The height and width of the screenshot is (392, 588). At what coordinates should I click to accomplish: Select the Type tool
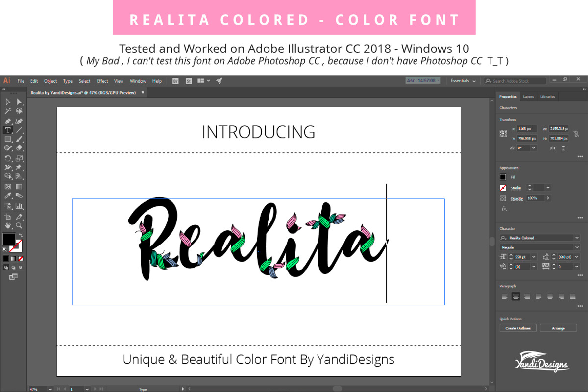(8, 130)
